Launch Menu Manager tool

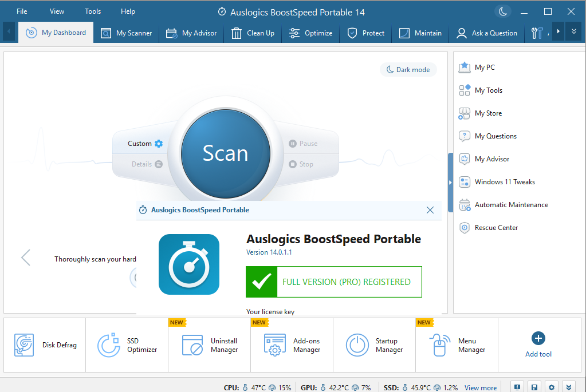click(x=457, y=345)
